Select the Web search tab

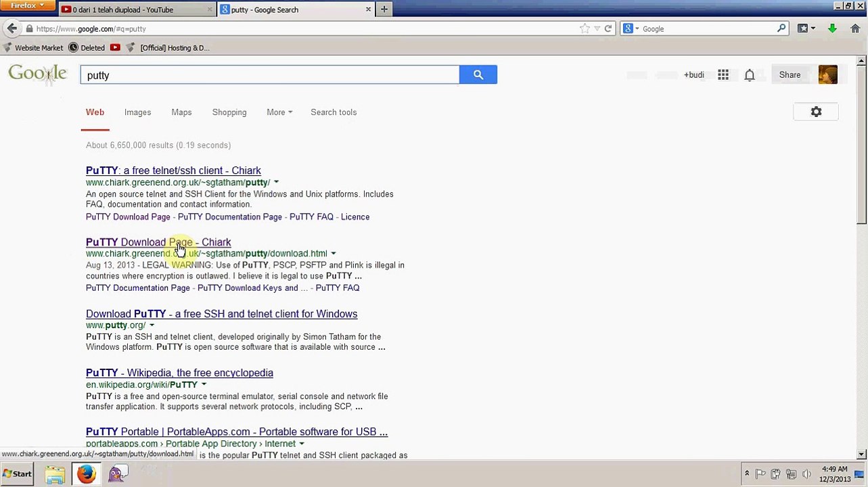tap(95, 112)
